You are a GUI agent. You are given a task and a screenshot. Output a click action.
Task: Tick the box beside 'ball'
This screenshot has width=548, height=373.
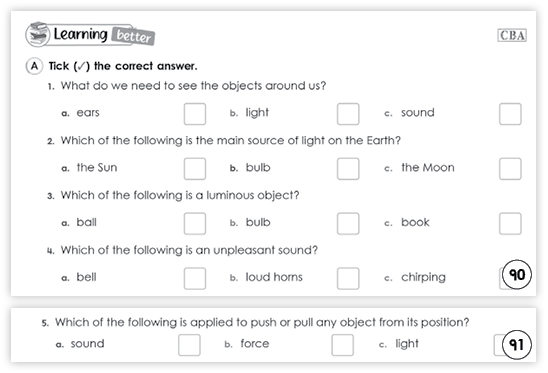click(x=195, y=224)
